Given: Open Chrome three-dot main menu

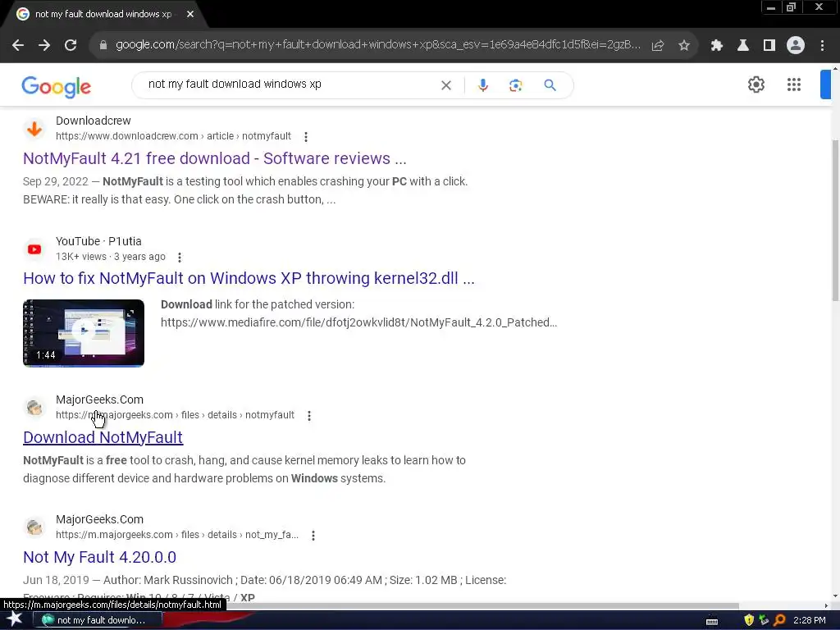Looking at the screenshot, I should point(822,46).
